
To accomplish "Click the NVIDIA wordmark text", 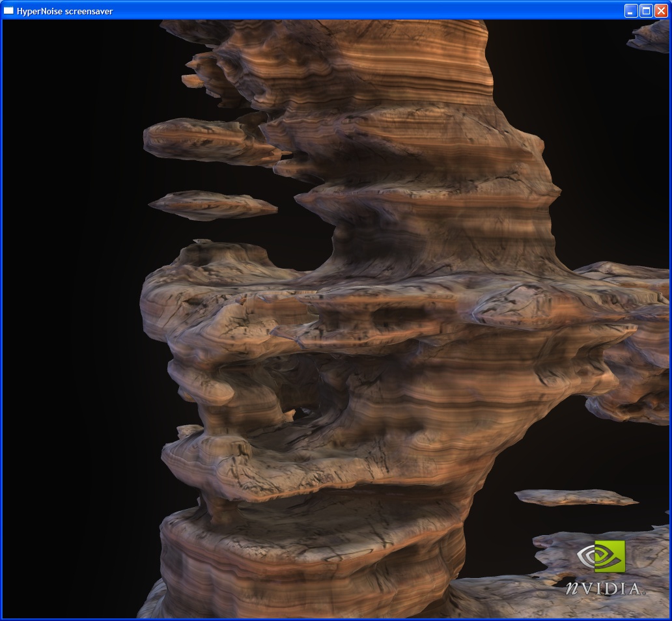I will [x=602, y=588].
